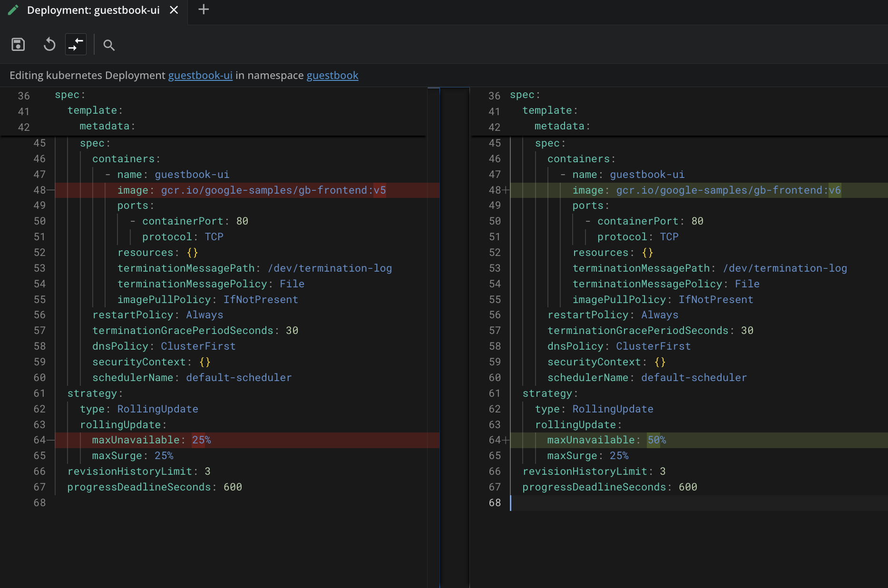Screen dimensions: 888x588
Task: Click 'rollingUpdate:' on right line 63
Action: click(578, 425)
